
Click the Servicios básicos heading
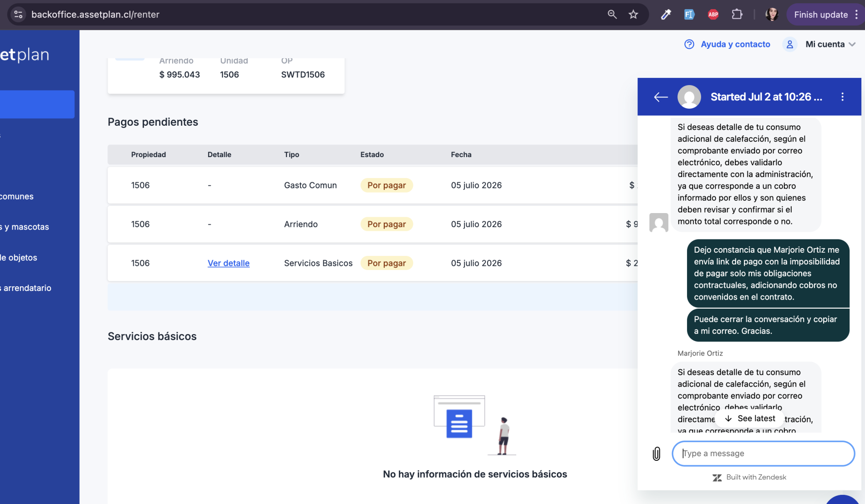pos(152,336)
